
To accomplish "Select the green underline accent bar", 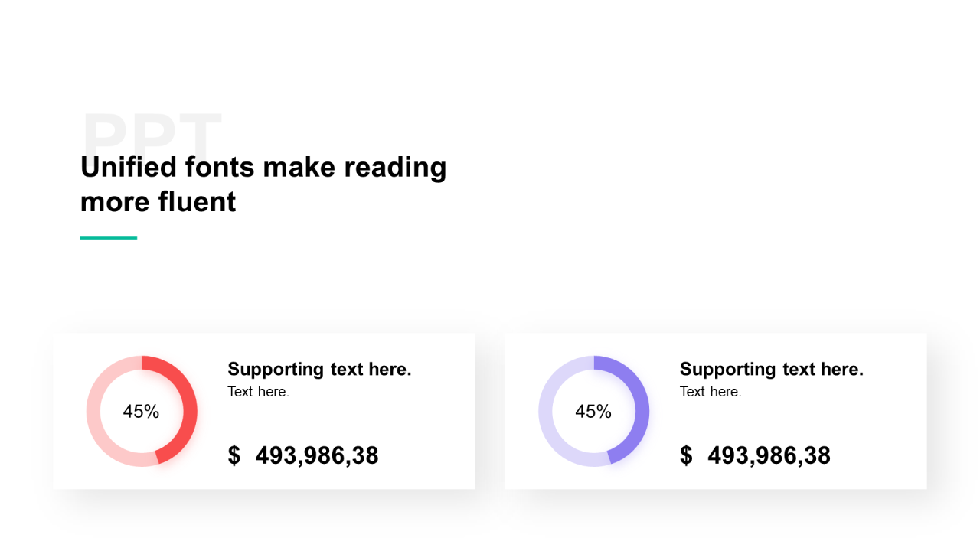I will coord(109,238).
